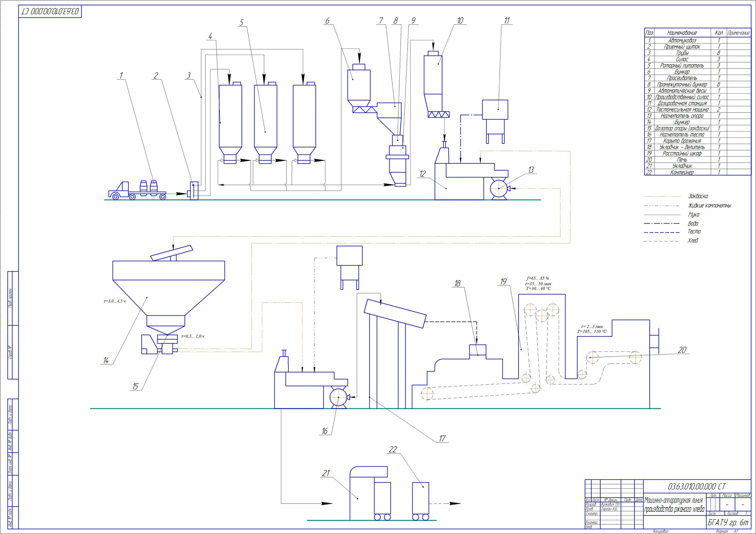The width and height of the screenshot is (756, 534).
Task: Click the mirrored drawing number in top-left frame
Action: coord(50,12)
